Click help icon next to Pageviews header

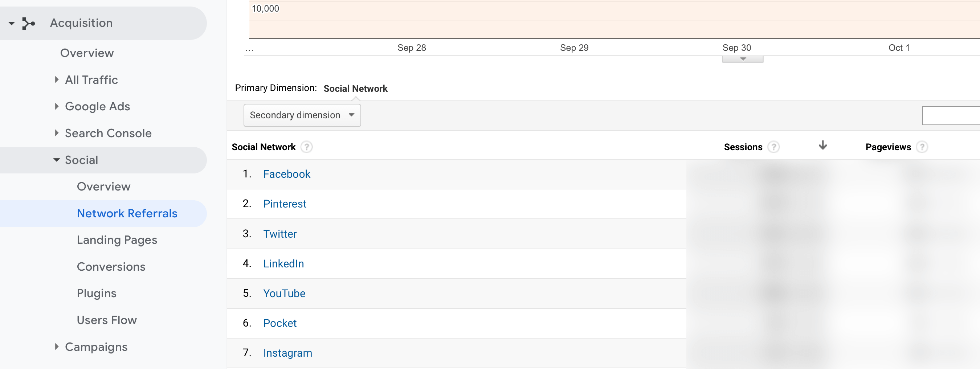pyautogui.click(x=922, y=147)
